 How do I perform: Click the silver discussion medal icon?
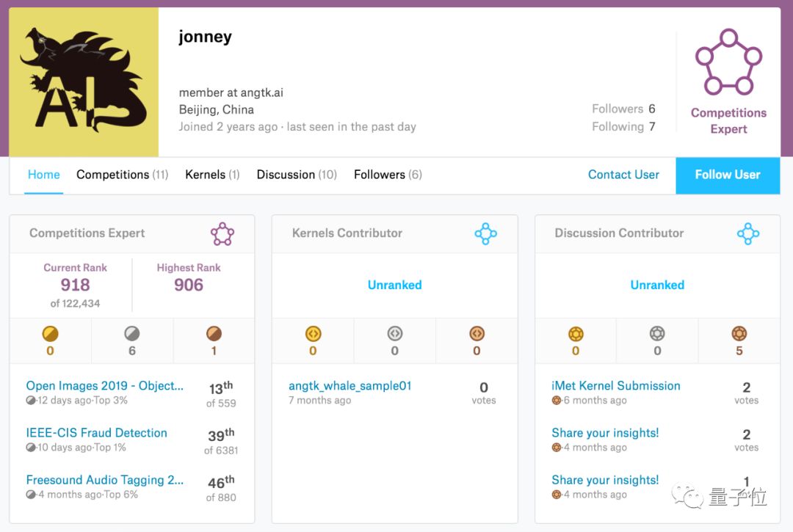click(657, 335)
